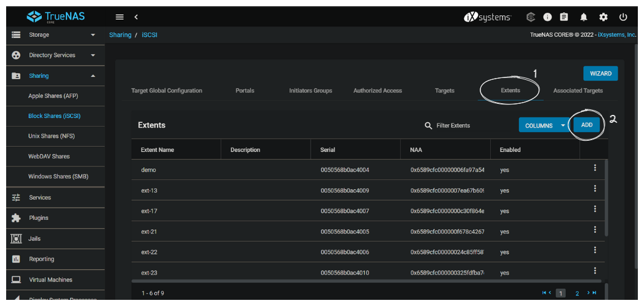Open the alerts bell icon
The width and height of the screenshot is (644, 306).
pyautogui.click(x=584, y=17)
